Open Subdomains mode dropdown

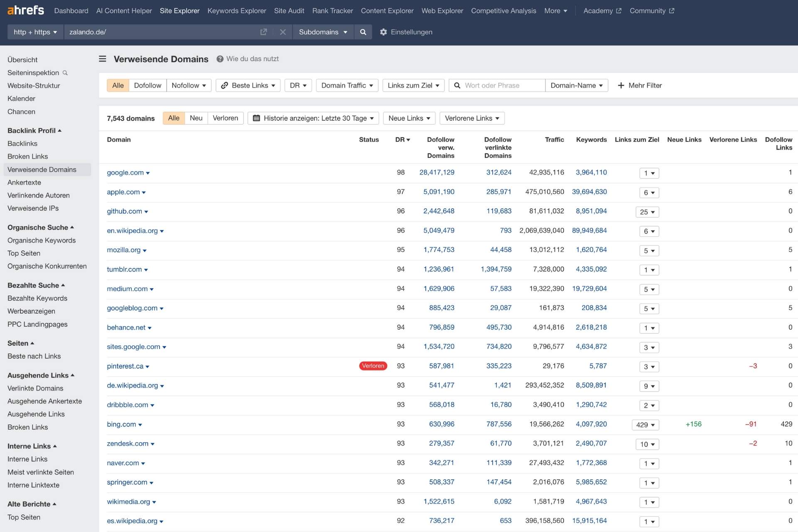[x=323, y=32]
